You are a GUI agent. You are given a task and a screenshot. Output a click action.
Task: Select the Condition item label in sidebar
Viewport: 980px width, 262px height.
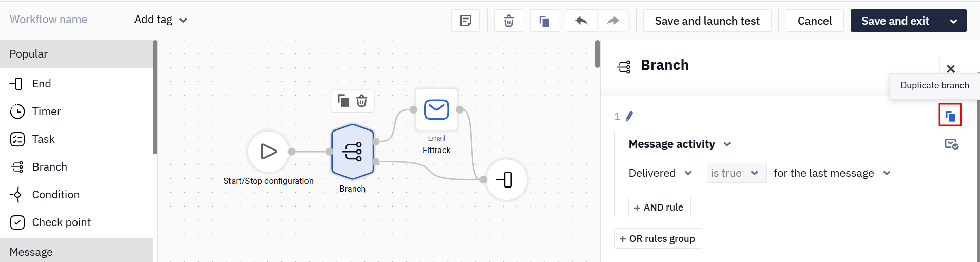(56, 195)
